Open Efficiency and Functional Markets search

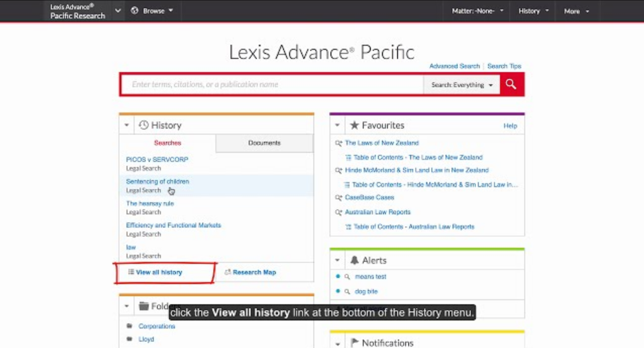pos(174,225)
